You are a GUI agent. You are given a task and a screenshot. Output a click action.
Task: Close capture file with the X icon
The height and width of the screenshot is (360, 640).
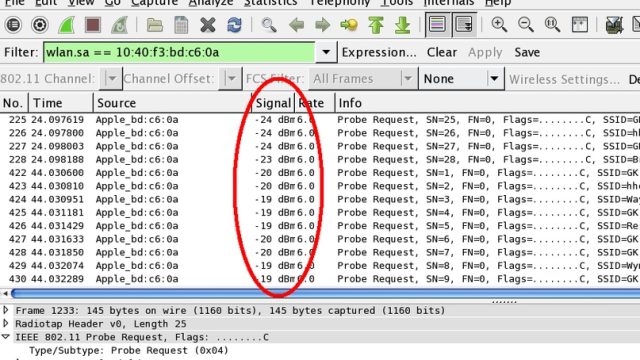coord(208,25)
